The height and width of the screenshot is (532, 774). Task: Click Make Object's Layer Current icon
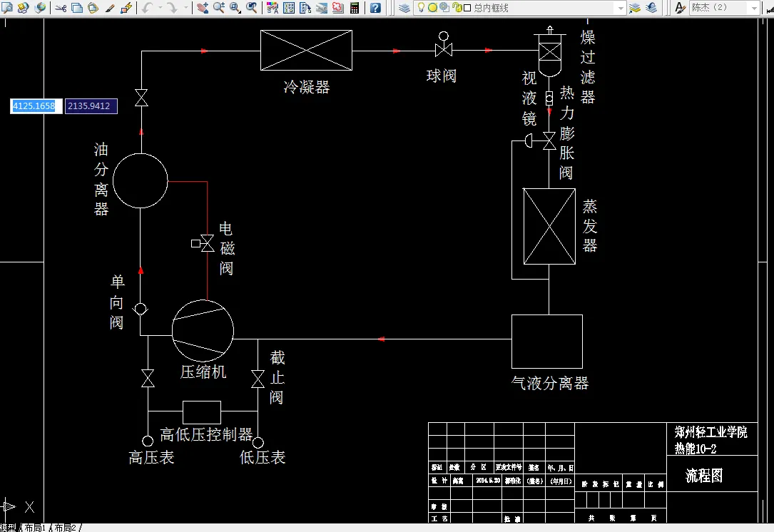pos(635,7)
